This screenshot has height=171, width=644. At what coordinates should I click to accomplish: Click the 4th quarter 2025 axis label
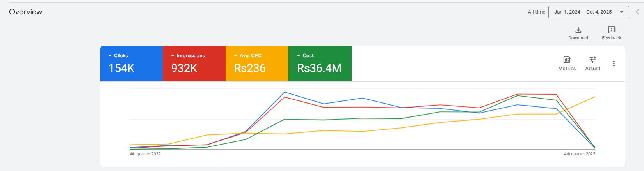click(580, 154)
